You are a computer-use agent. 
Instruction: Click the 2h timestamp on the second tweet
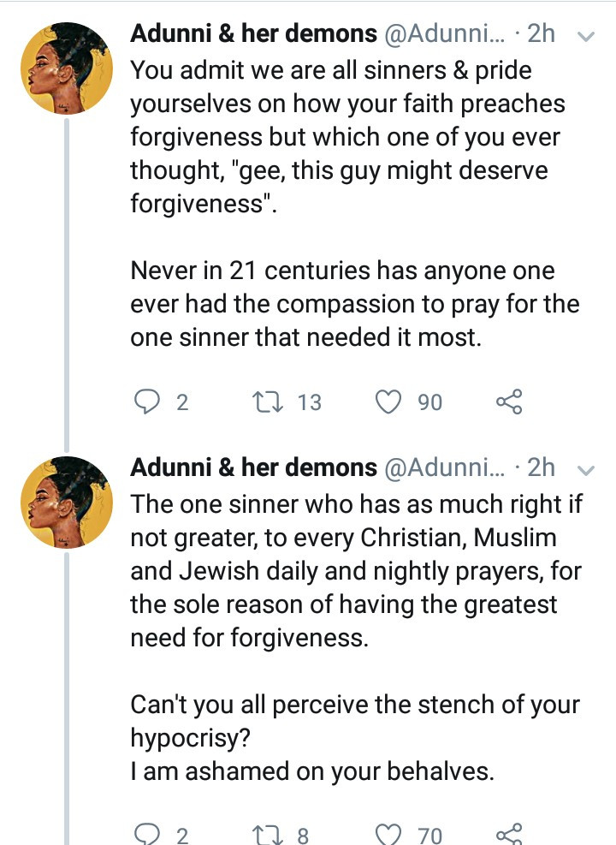pyautogui.click(x=541, y=467)
